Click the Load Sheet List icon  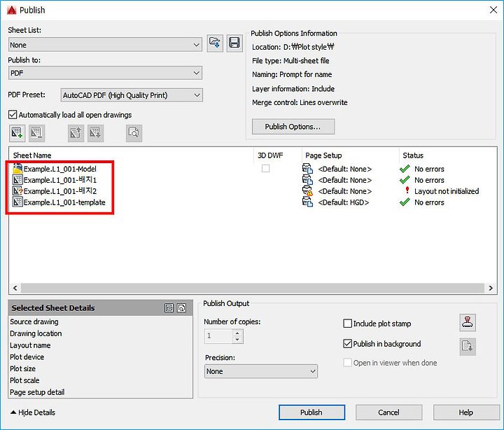(x=215, y=43)
